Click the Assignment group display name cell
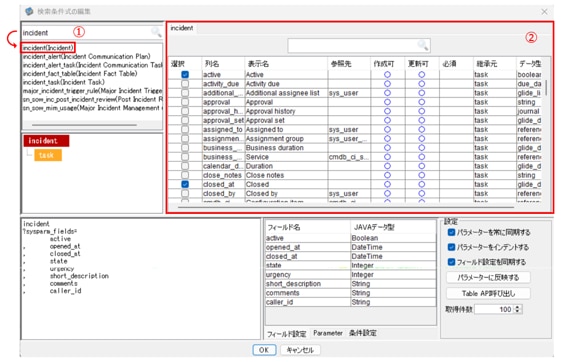567x362 pixels. 286,139
